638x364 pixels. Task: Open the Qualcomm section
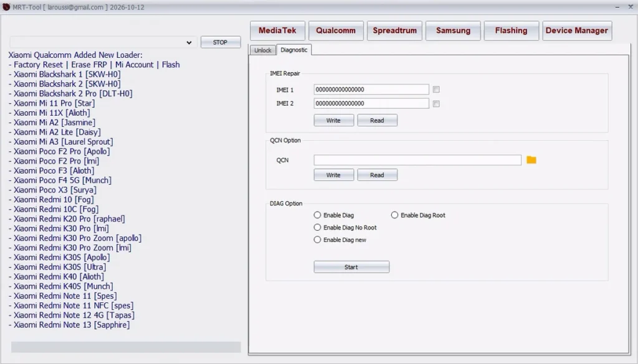point(335,30)
